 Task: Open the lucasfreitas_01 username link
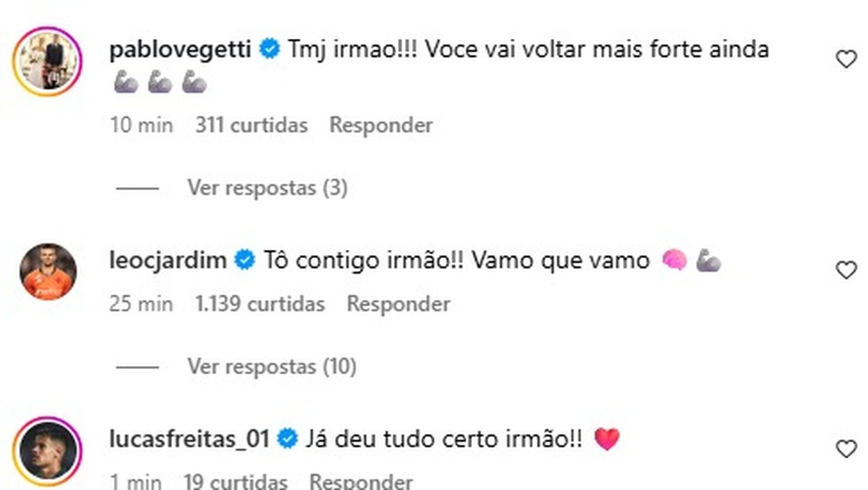(191, 439)
